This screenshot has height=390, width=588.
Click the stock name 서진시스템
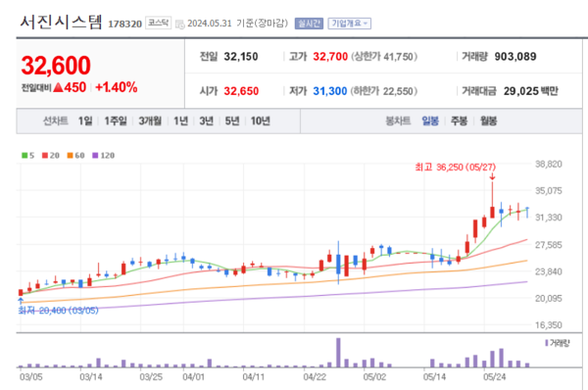coord(61,22)
